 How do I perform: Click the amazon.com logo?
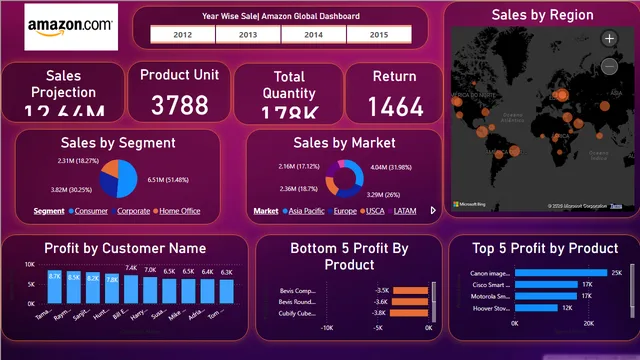71,27
